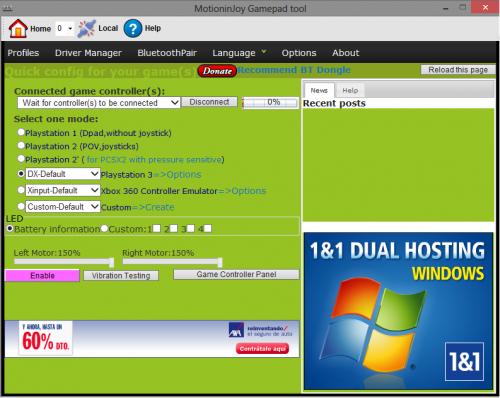Click the Disconnect button
This screenshot has width=500, height=398.
[x=209, y=102]
